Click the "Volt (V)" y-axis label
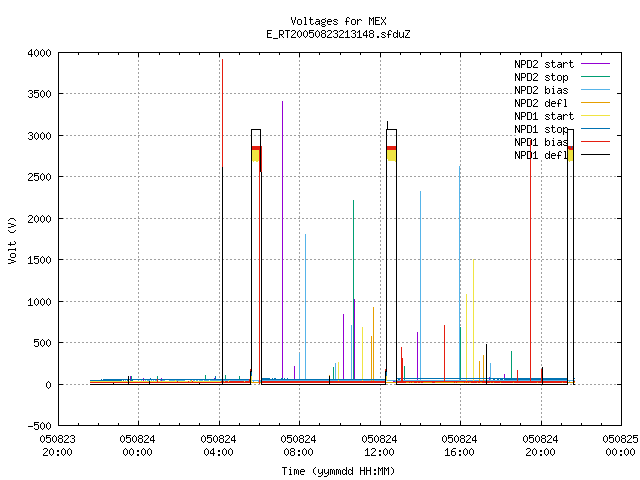The width and height of the screenshot is (640, 480). (12, 240)
